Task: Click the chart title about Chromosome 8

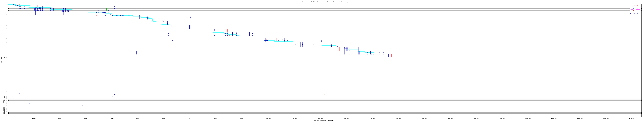Action: click(325, 2)
